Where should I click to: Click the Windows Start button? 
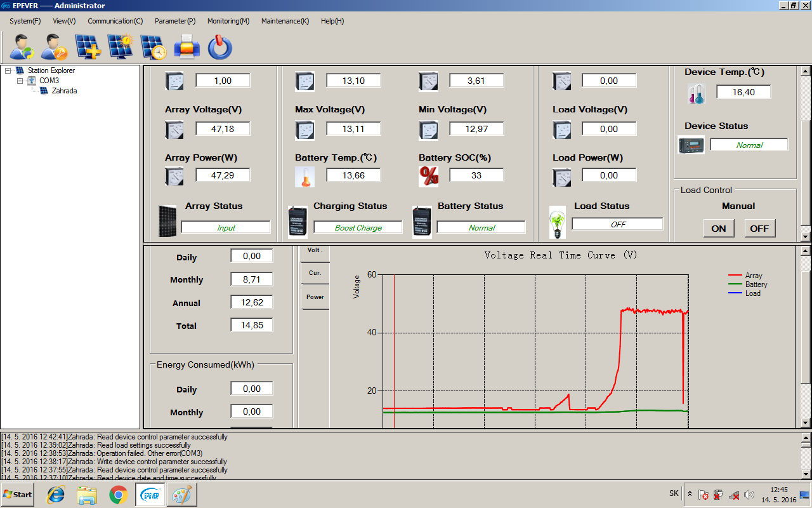(18, 494)
